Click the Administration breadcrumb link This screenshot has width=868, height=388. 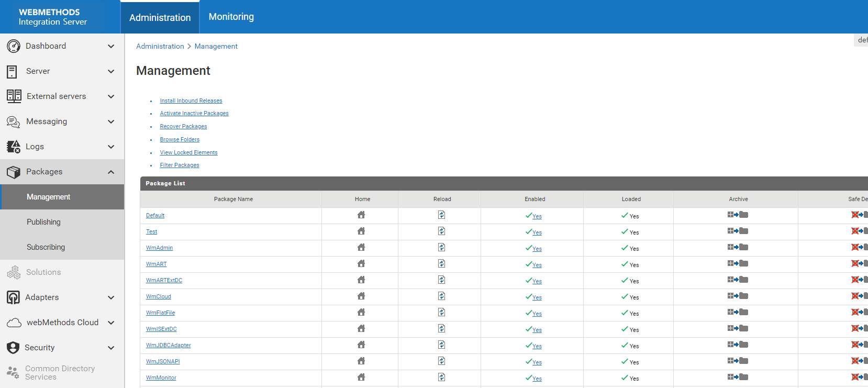click(160, 46)
